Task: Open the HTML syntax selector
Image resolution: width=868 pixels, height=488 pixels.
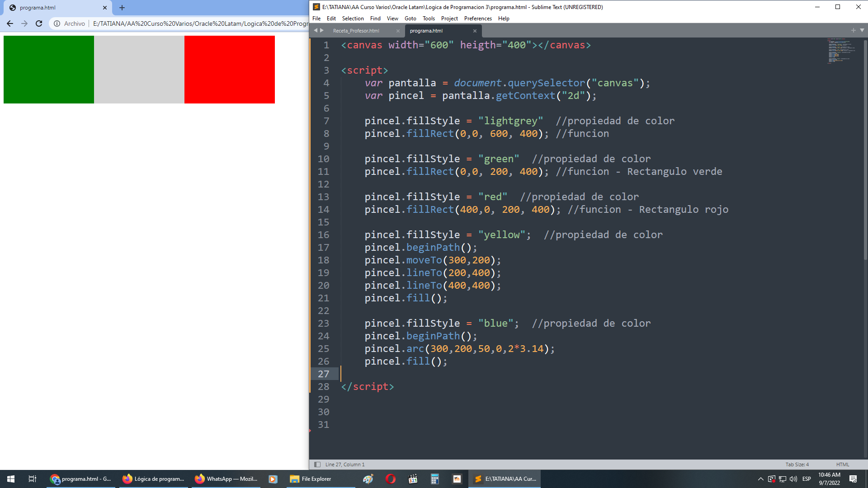Action: click(x=843, y=465)
